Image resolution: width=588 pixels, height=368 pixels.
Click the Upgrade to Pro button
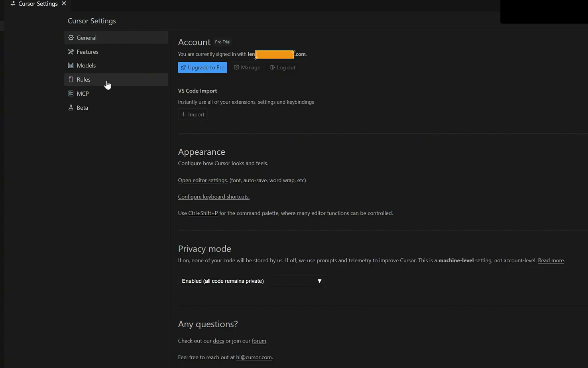[203, 67]
